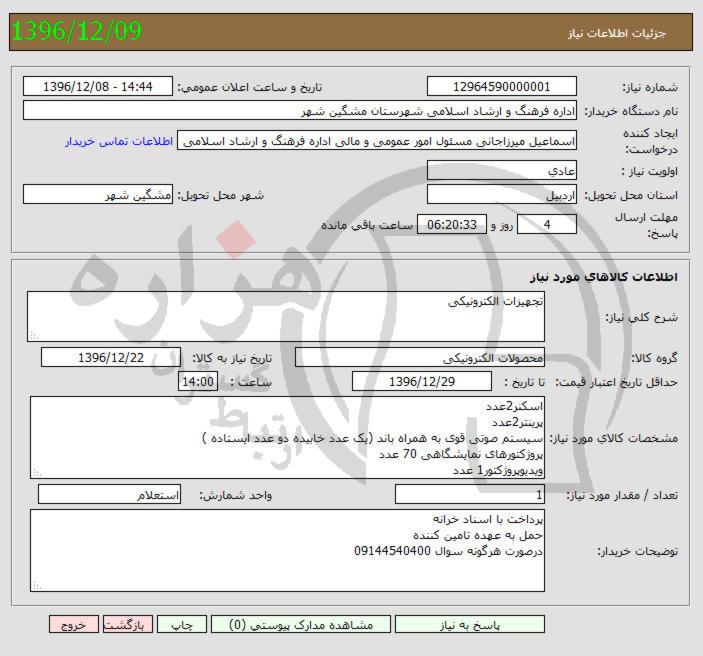Click the اطلاعات کالاهای مورد نیاز heading
Image resolution: width=703 pixels, height=656 pixels.
pos(604,277)
